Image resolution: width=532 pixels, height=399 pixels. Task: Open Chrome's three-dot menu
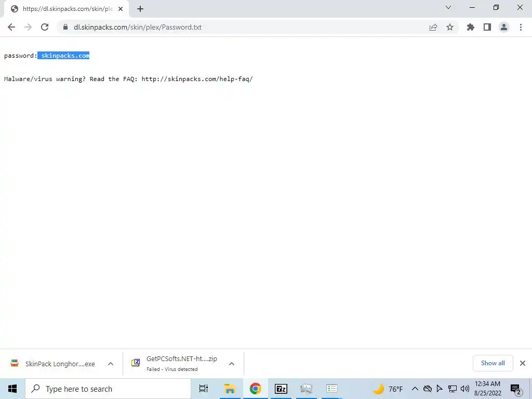pos(521,27)
